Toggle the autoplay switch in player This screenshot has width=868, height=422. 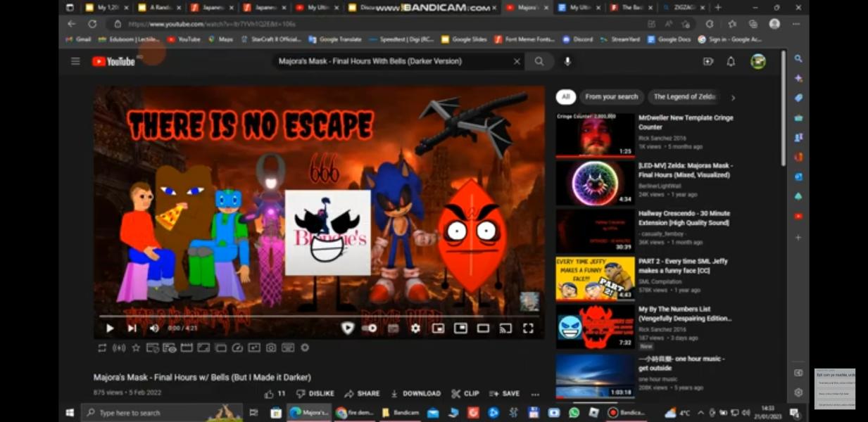(x=369, y=328)
